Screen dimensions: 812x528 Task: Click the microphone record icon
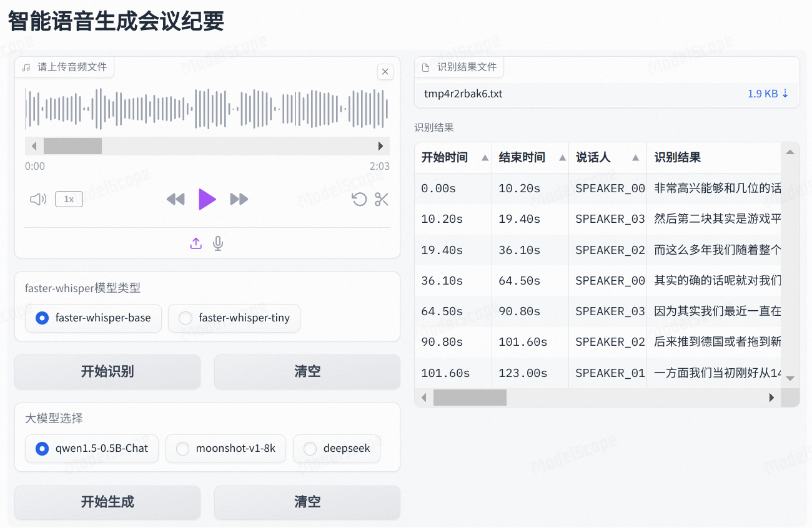[x=218, y=243]
